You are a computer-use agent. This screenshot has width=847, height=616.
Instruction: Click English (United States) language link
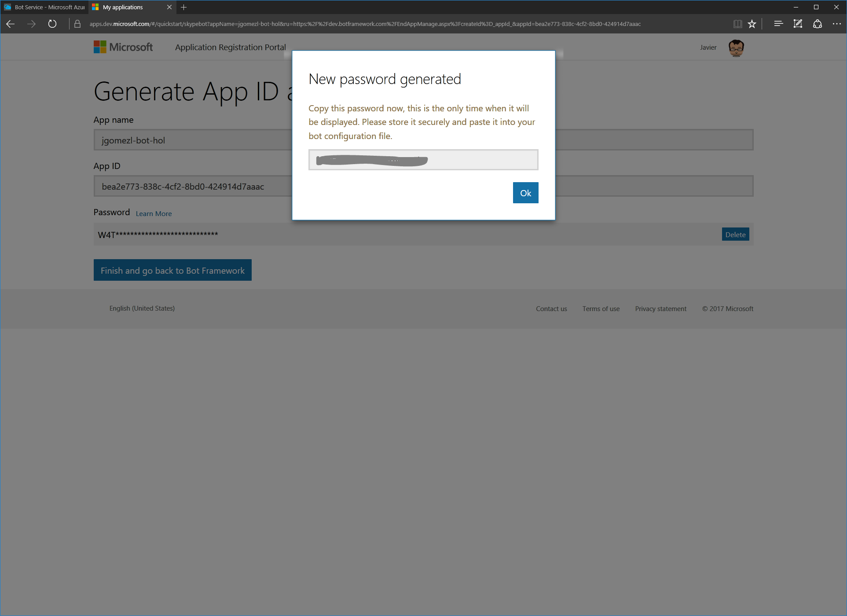click(x=142, y=308)
